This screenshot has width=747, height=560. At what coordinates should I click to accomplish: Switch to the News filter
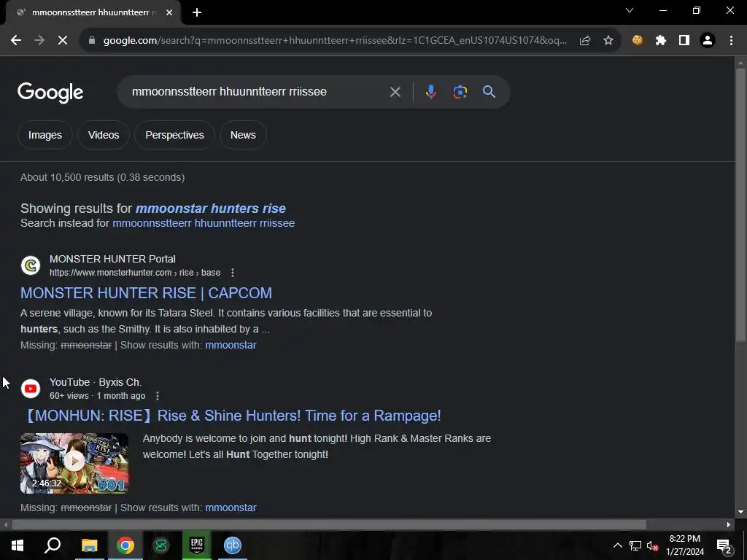[243, 135]
